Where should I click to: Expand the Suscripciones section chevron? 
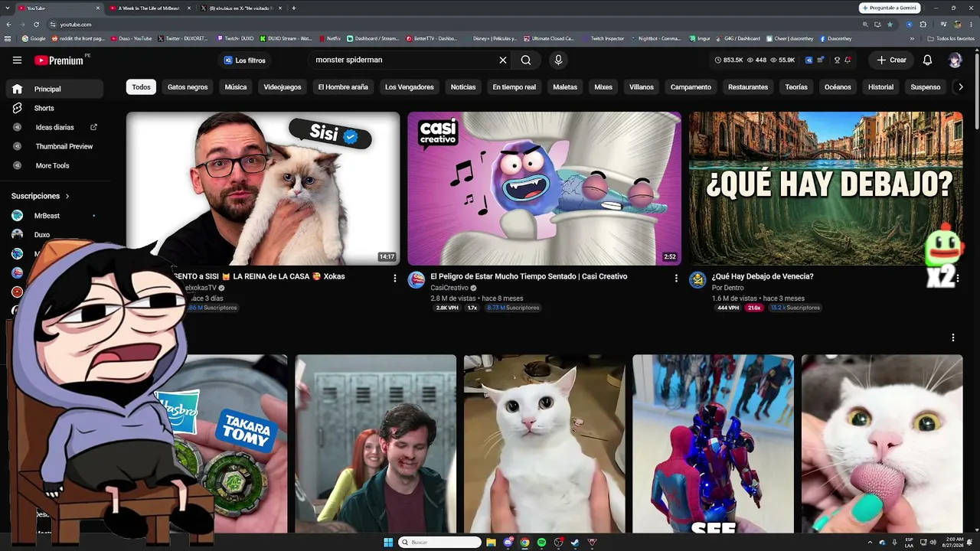(x=67, y=196)
